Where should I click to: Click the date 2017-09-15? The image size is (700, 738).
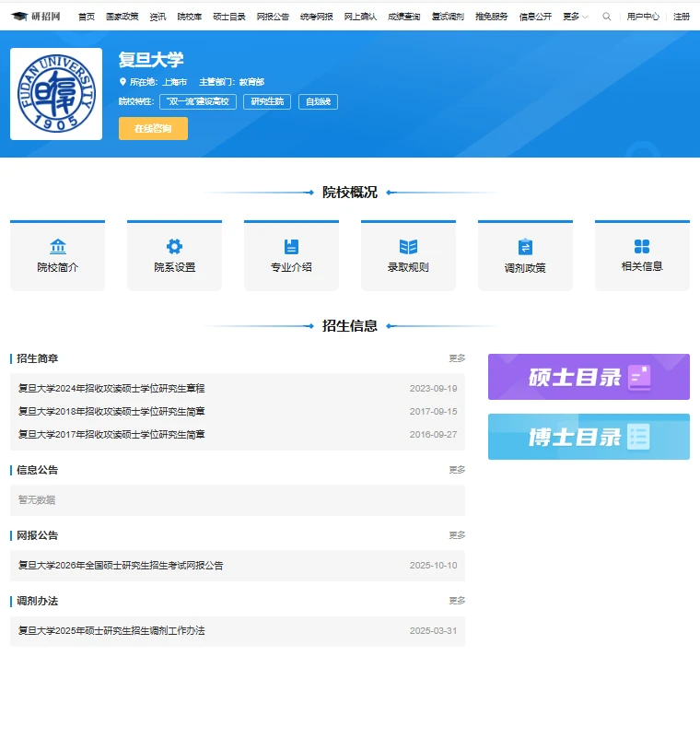click(433, 411)
